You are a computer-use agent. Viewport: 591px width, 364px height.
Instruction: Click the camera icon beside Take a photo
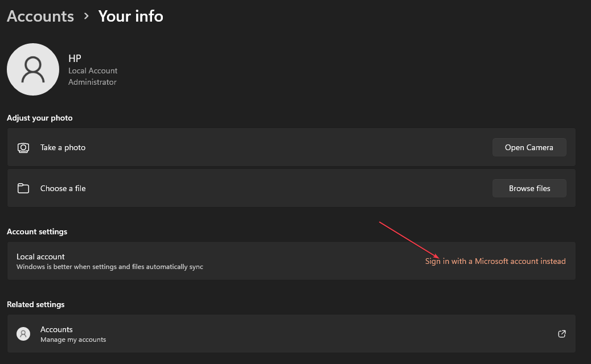pos(23,147)
